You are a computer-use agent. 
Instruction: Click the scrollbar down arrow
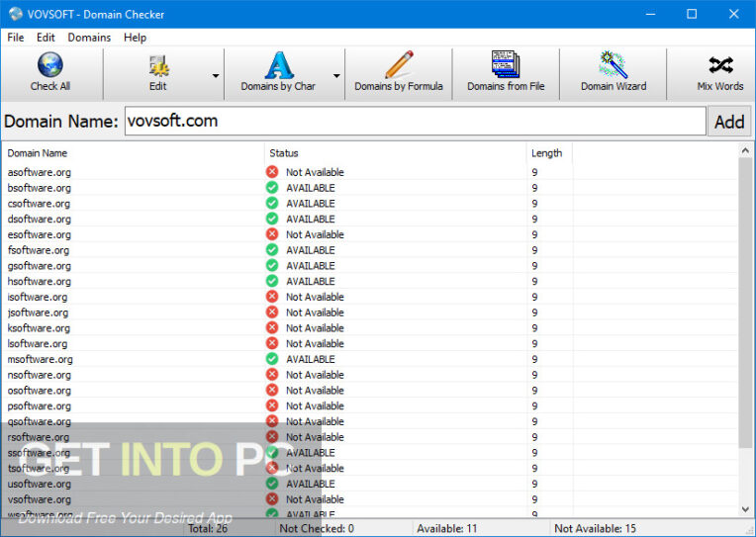(745, 509)
